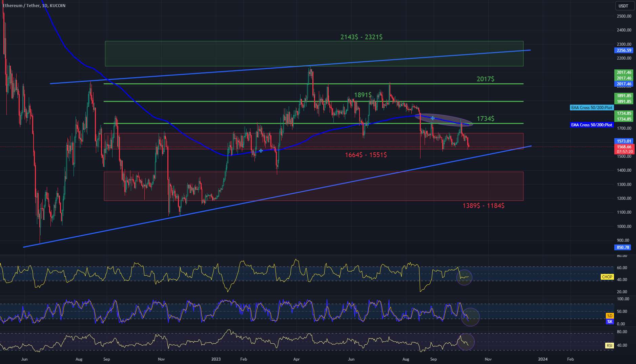
Task: Select the circle highlight on the RSI pane
Action: point(466,342)
